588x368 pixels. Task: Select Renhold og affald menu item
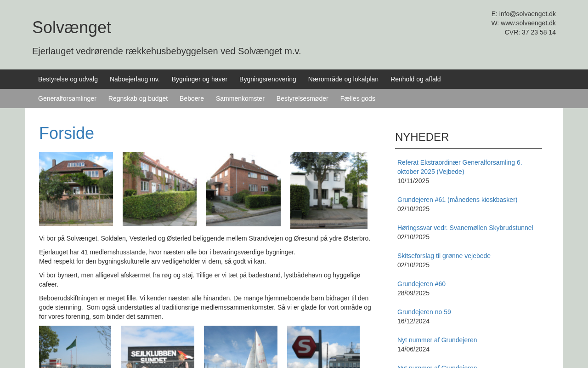pyautogui.click(x=416, y=79)
